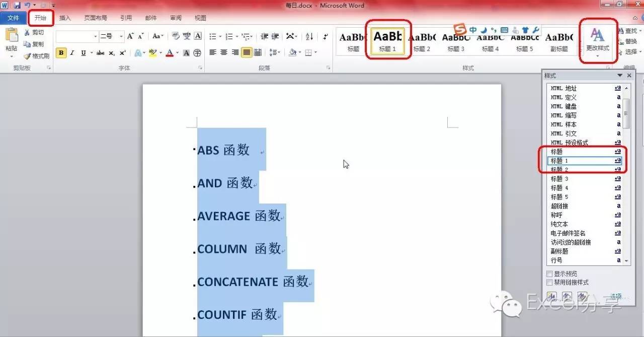Viewport: 644px width, 337px height.
Task: Open the 页面布局 ribbon tab
Action: pos(95,18)
